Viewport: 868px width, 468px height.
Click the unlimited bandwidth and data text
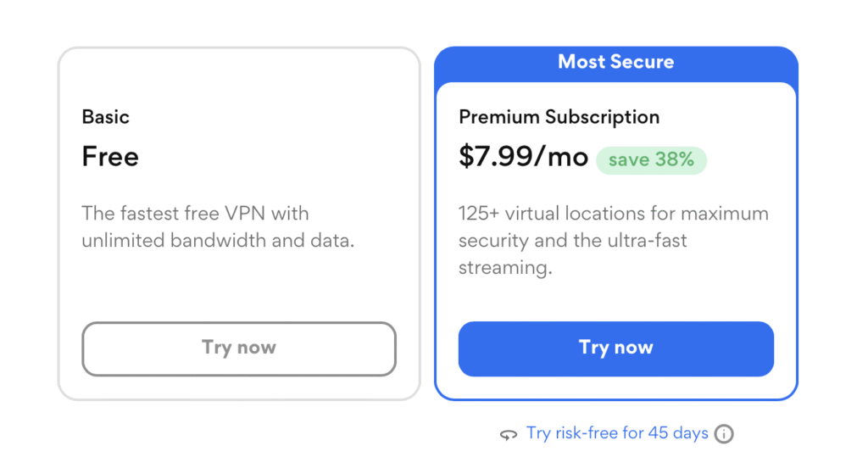pos(218,240)
